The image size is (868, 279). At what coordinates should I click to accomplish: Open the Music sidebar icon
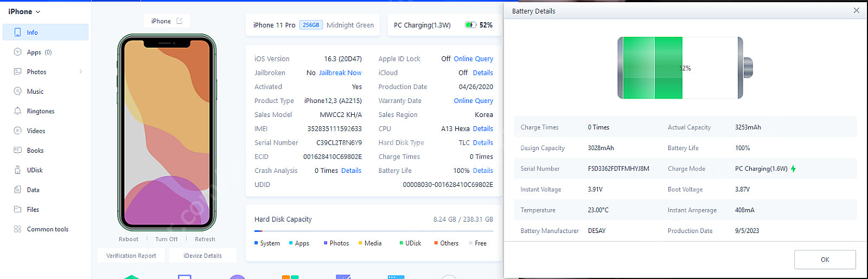(17, 92)
